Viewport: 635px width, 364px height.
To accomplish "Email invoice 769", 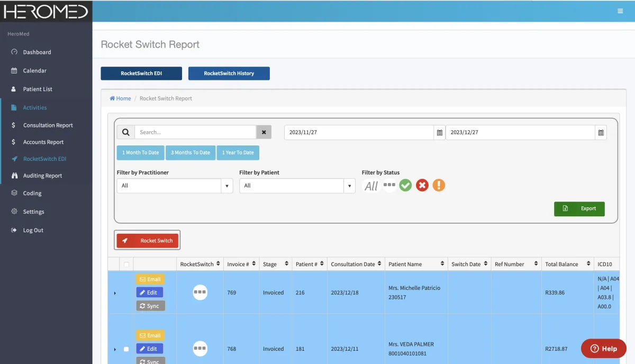I will [150, 279].
